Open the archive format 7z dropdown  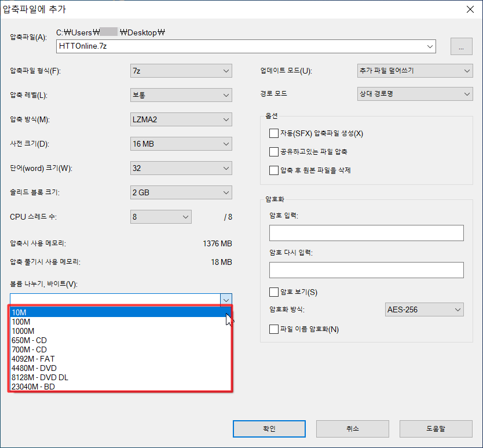(x=181, y=71)
